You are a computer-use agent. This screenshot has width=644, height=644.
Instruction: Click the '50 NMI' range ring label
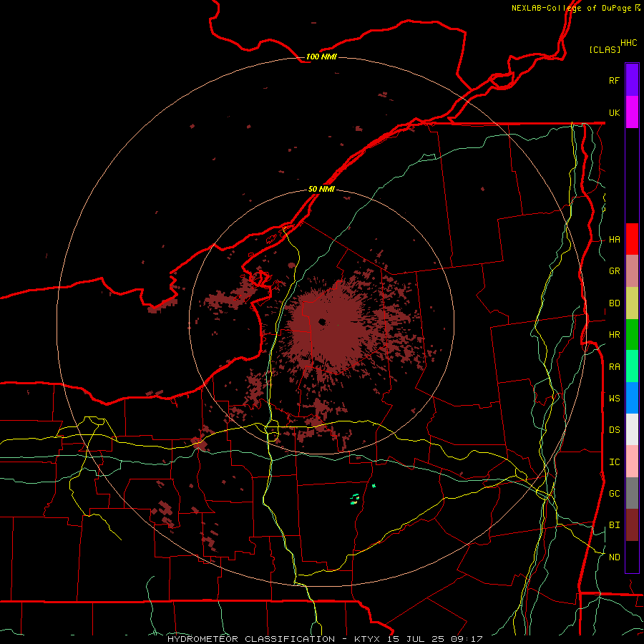point(321,189)
